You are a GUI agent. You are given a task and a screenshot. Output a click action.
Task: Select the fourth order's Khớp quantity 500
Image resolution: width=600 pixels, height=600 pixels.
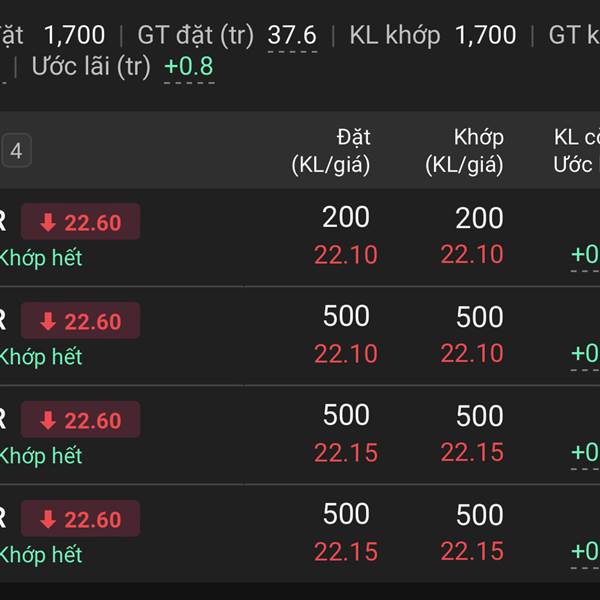[x=480, y=515]
